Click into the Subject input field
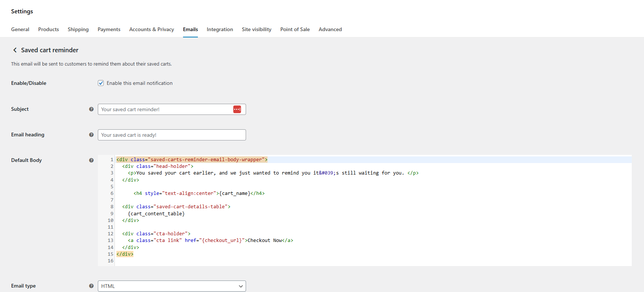This screenshot has height=292, width=644. pyautogui.click(x=165, y=109)
